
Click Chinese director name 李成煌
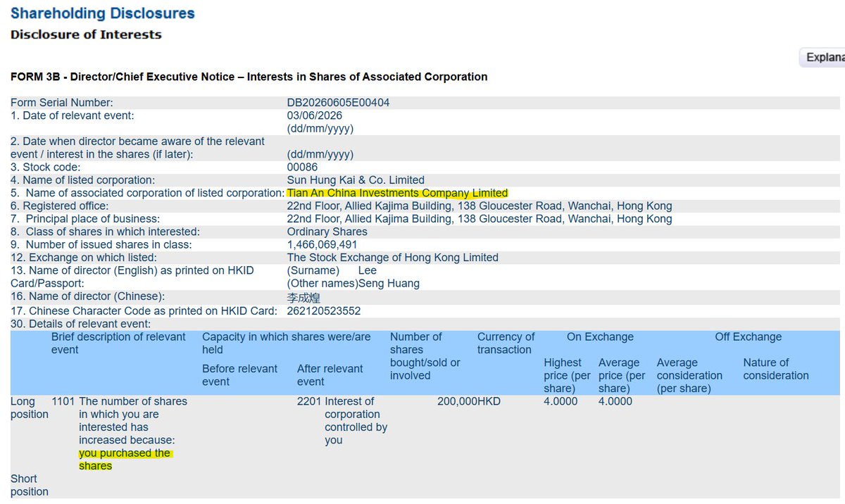[303, 297]
